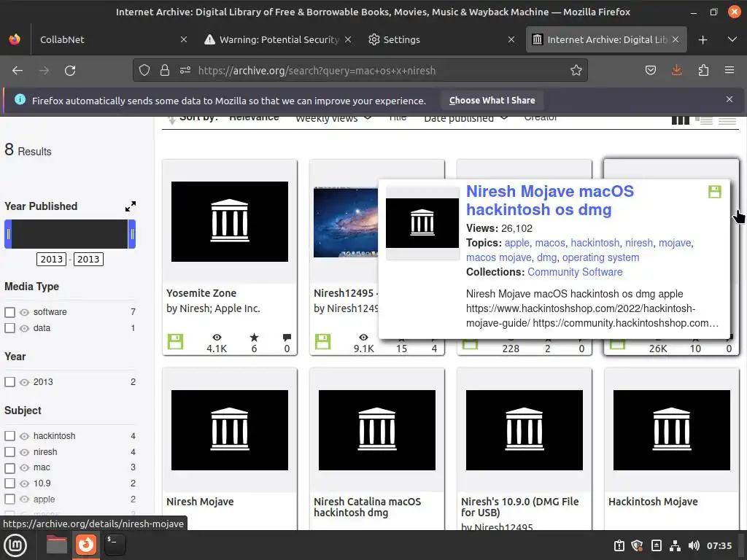Go back with the browser back arrow
Image resolution: width=747 pixels, height=560 pixels.
coord(18,71)
